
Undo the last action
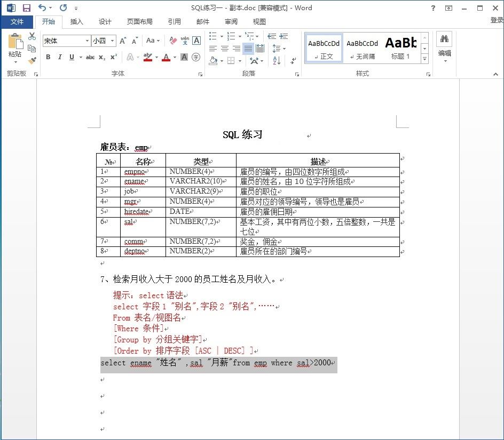42,7
